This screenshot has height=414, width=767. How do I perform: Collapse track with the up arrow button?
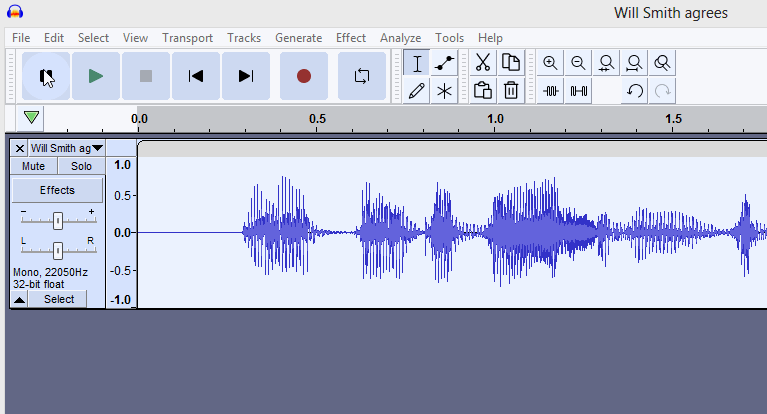(20, 299)
